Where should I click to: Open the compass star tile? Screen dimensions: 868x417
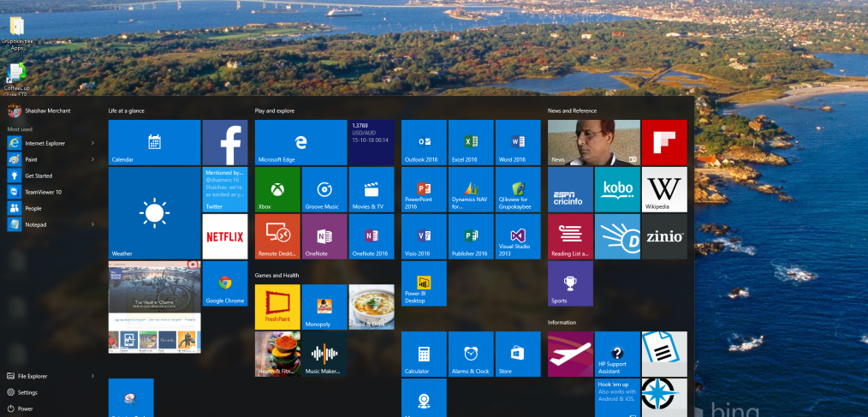[664, 397]
